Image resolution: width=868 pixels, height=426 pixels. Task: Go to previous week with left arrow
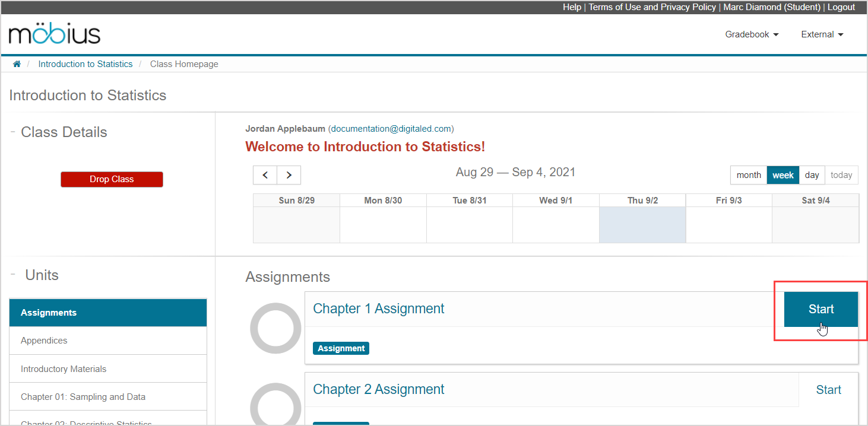[x=265, y=175]
